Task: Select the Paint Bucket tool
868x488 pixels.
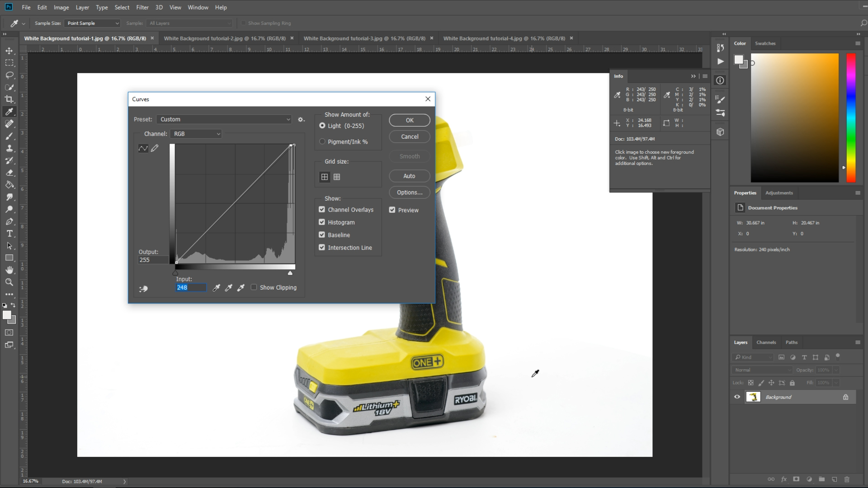Action: pyautogui.click(x=9, y=185)
